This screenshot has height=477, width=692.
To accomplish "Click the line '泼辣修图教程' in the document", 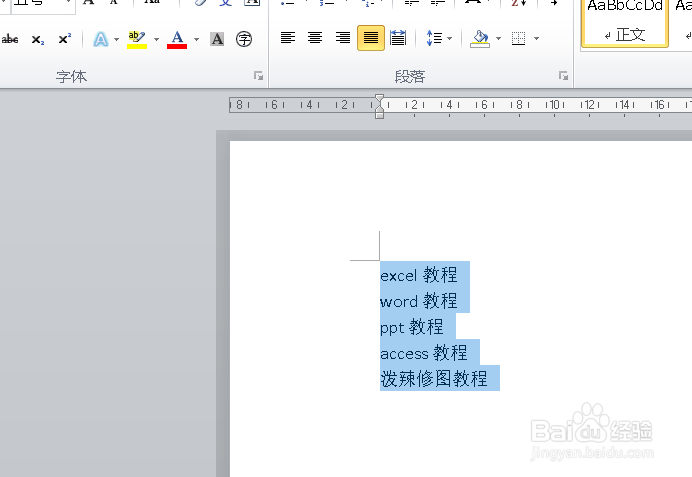I will 434,379.
